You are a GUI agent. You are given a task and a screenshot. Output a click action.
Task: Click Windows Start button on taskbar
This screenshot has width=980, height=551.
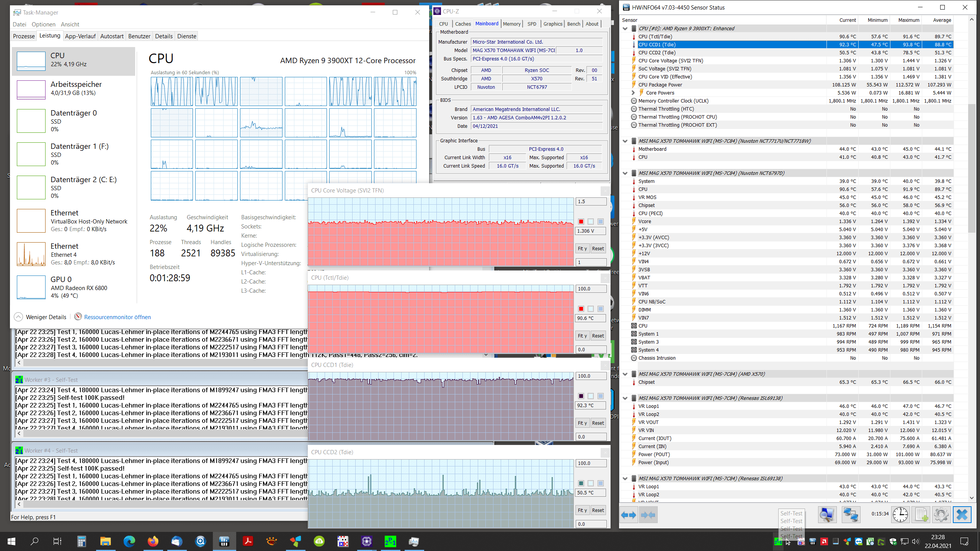click(11, 541)
